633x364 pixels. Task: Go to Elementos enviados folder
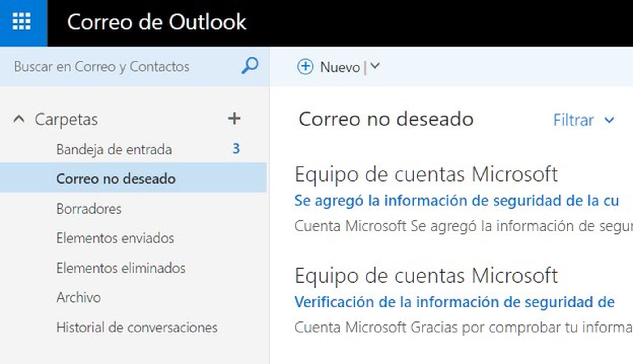(x=115, y=238)
